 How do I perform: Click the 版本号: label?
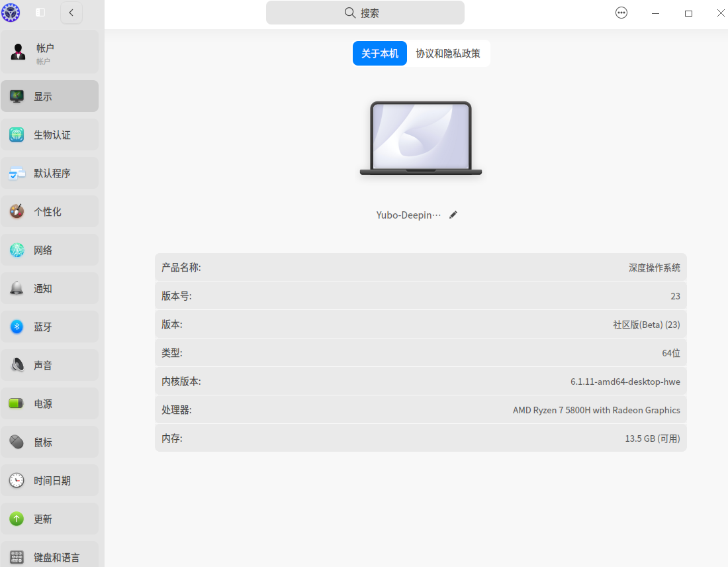(x=177, y=296)
